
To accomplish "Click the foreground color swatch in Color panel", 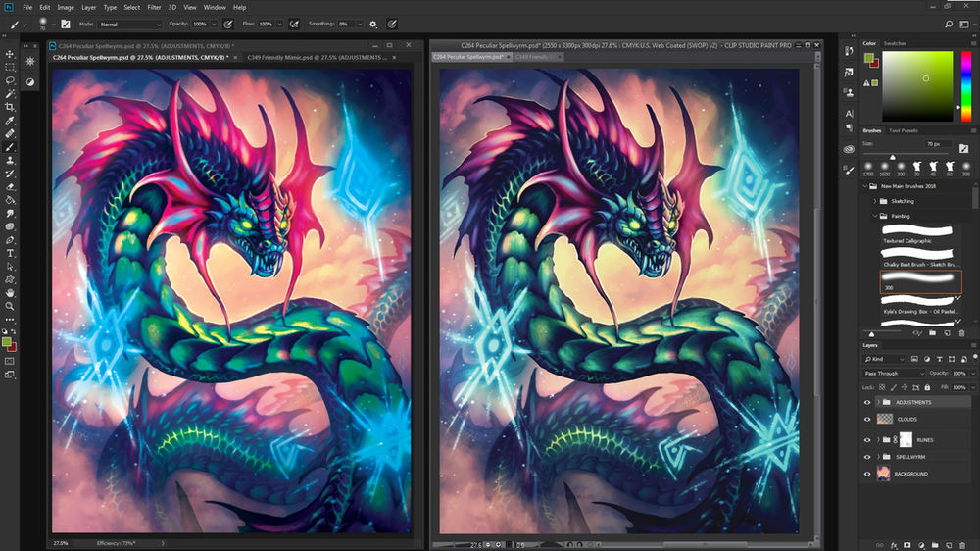I will (868, 58).
